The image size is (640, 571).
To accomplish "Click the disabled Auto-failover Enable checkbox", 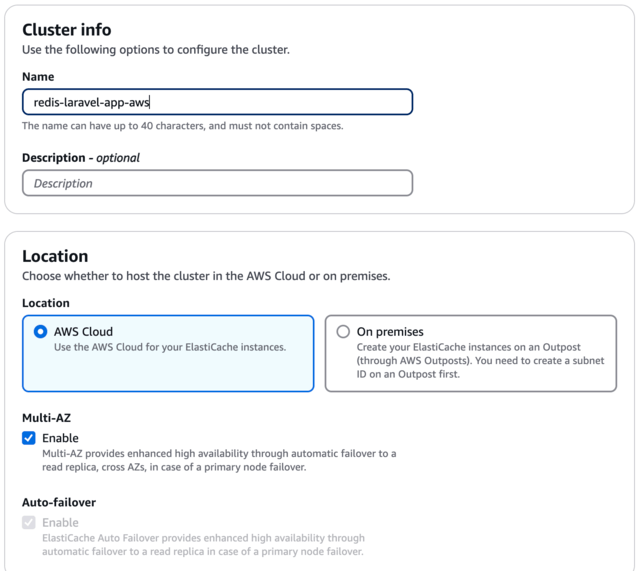I will tap(29, 522).
